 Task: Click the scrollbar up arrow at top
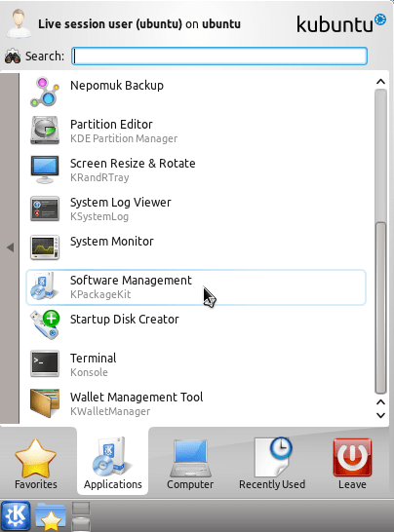click(x=380, y=82)
